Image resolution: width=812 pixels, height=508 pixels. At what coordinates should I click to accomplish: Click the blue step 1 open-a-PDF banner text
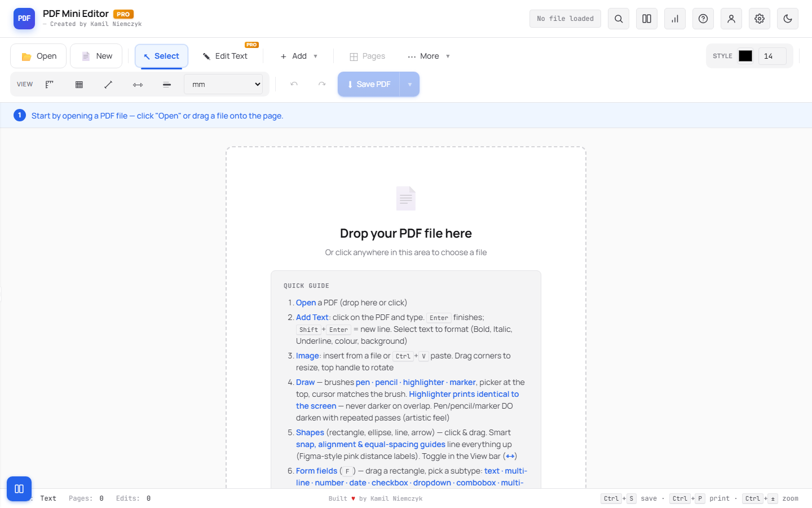157,116
